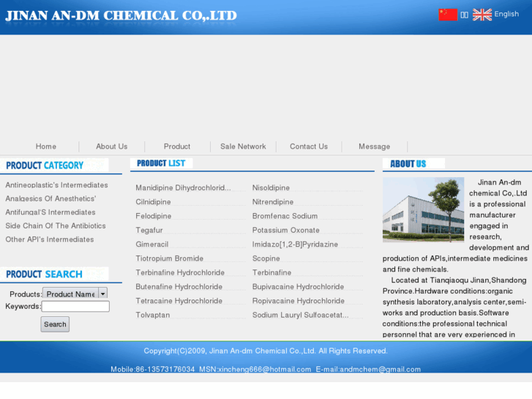Open Tegafur product
This screenshot has width=532, height=399.
click(x=149, y=230)
